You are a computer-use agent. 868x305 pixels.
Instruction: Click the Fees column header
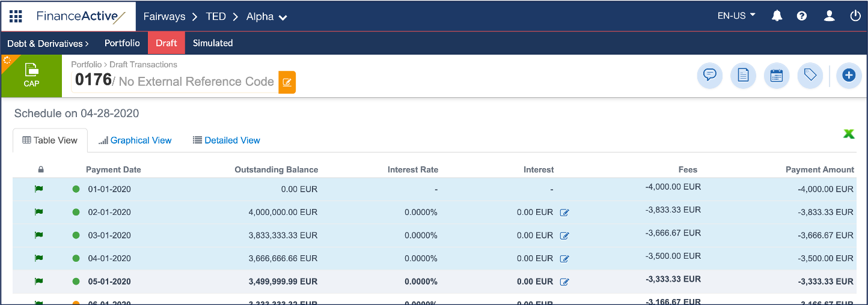click(688, 170)
